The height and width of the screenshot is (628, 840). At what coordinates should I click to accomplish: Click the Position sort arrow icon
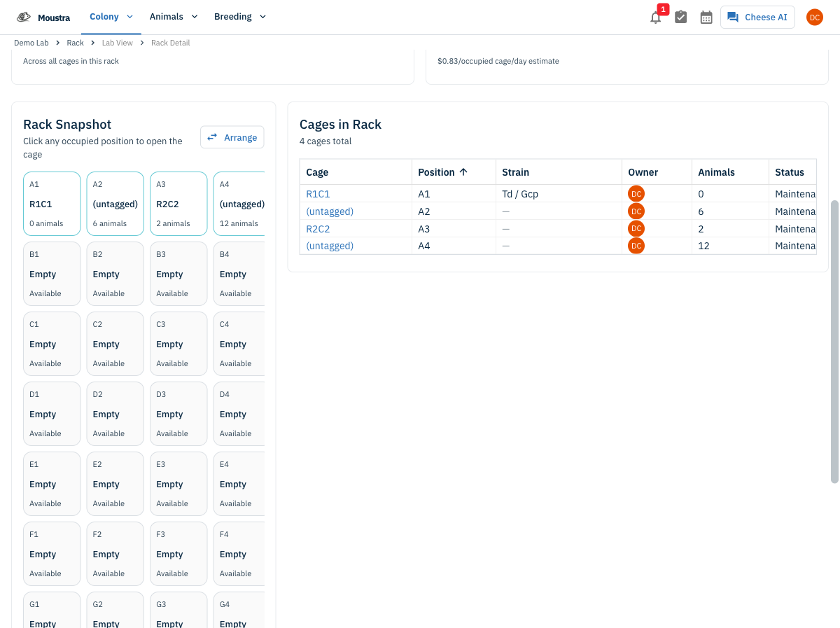[x=463, y=172]
